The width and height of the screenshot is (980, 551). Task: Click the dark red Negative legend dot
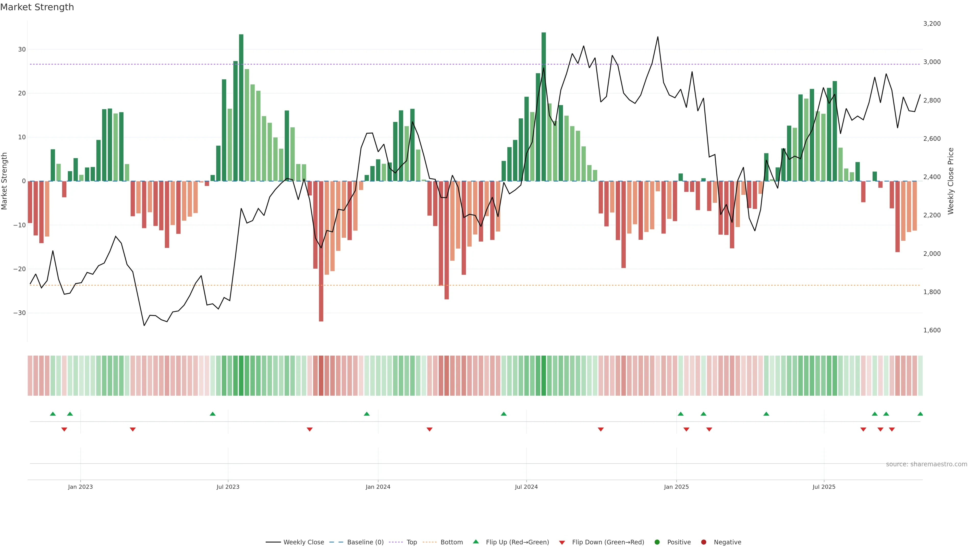(703, 542)
